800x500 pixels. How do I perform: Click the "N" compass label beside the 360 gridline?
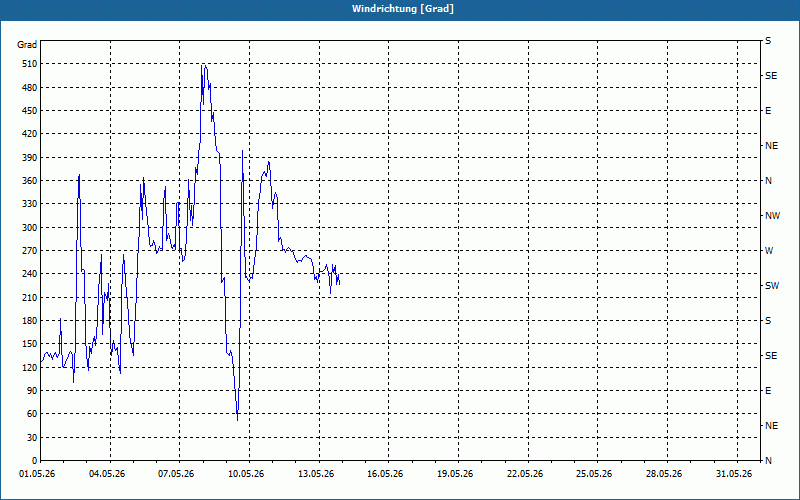click(x=768, y=181)
